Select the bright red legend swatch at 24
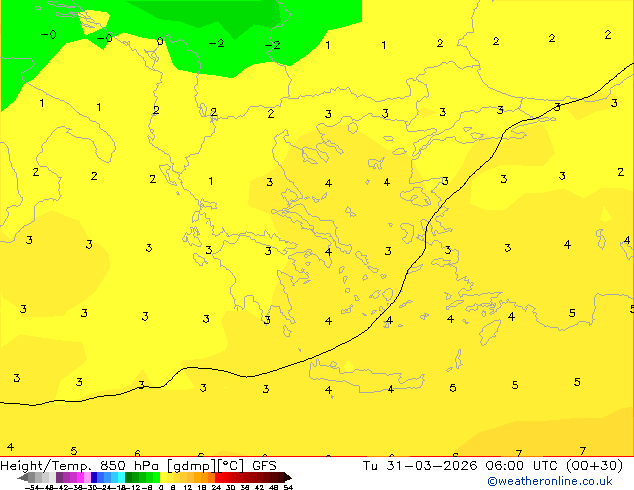 coord(218,477)
